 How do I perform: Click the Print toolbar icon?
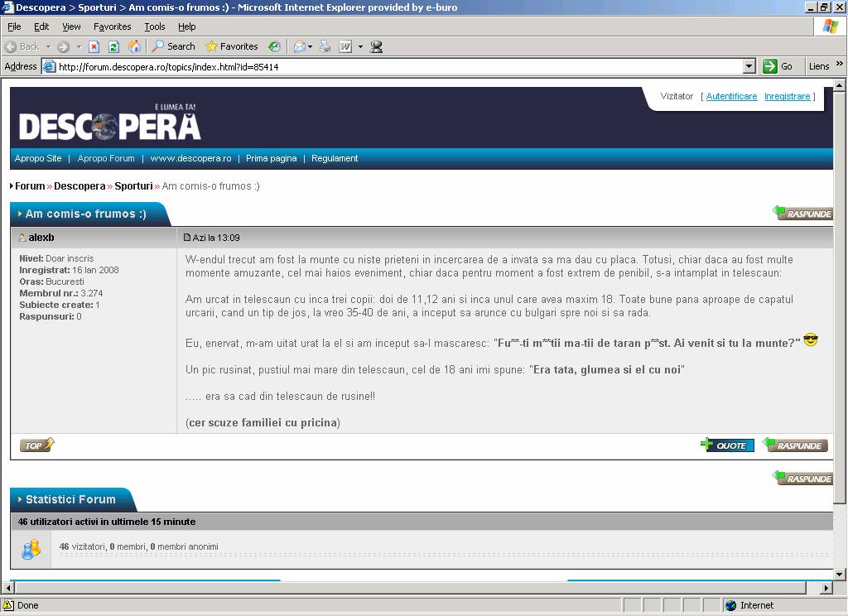click(325, 46)
